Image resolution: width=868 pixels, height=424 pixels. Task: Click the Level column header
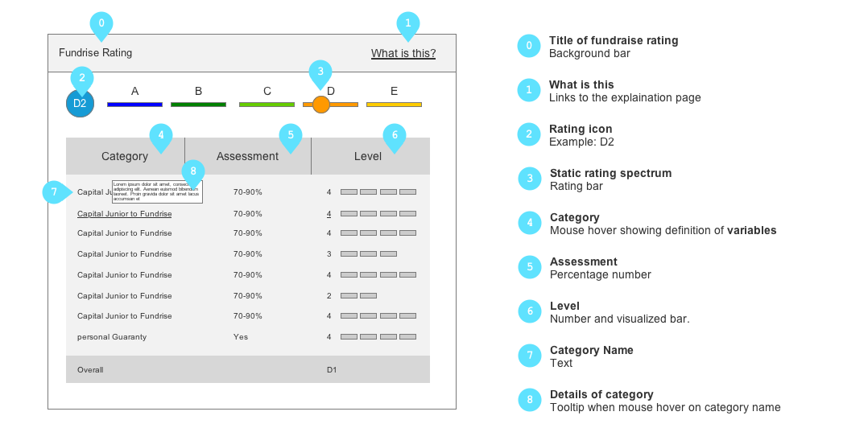(368, 156)
